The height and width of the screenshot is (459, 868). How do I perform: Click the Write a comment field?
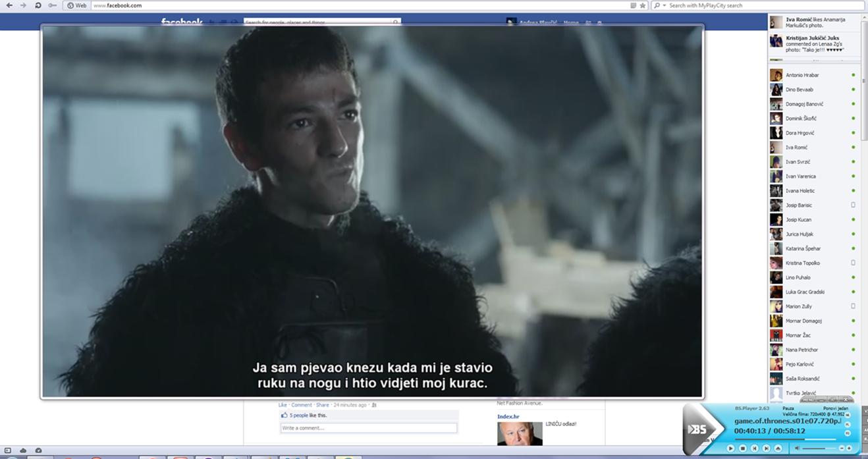pos(368,428)
